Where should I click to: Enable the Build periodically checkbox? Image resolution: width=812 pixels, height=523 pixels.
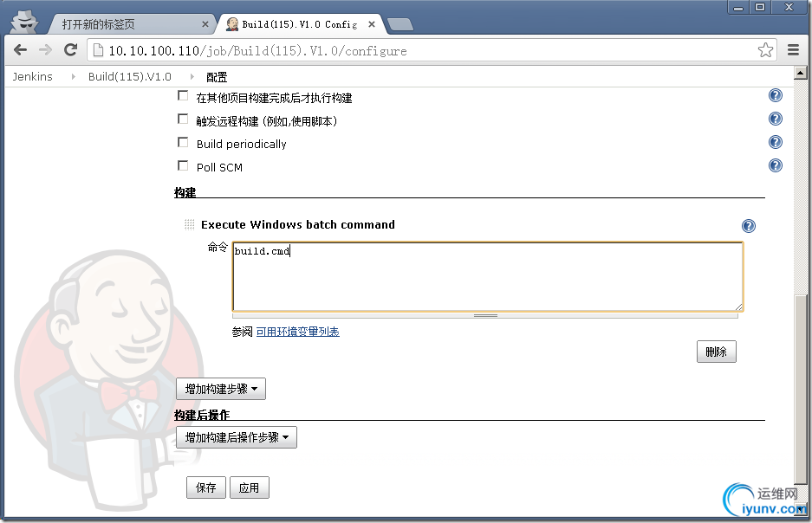click(183, 142)
